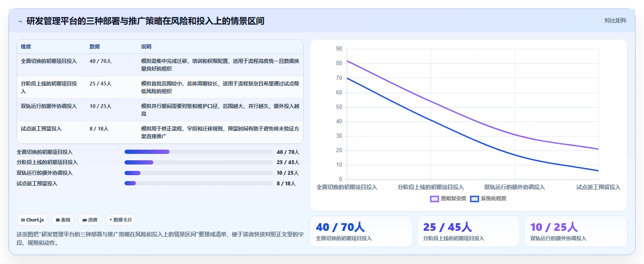The image size is (644, 264).
Task: Click the 分阶段上线的初期项目投入 progress bar
Action: [x=198, y=162]
